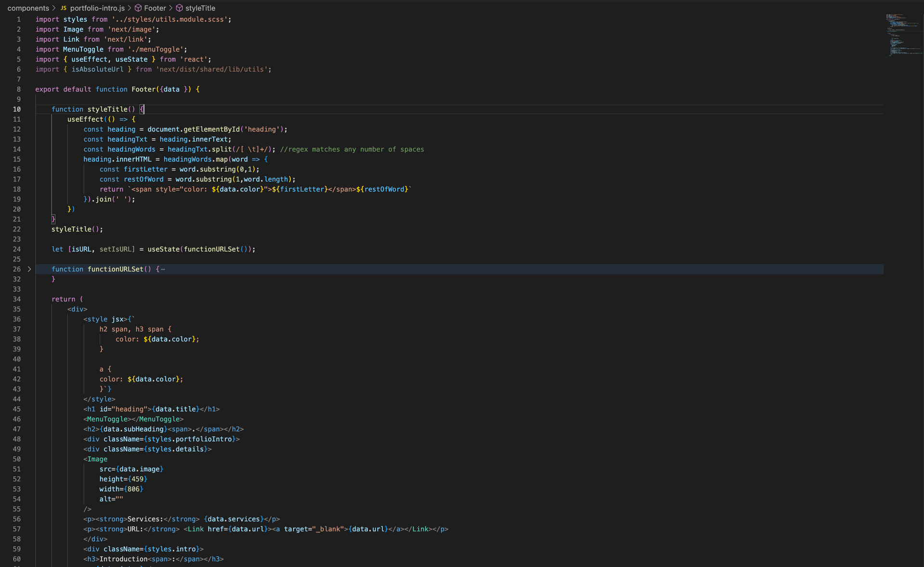Click '${data.color}' on line 38

(169, 339)
